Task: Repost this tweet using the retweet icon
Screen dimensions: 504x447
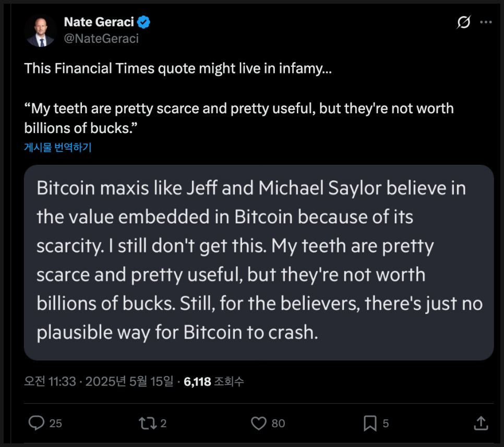Action: point(148,423)
